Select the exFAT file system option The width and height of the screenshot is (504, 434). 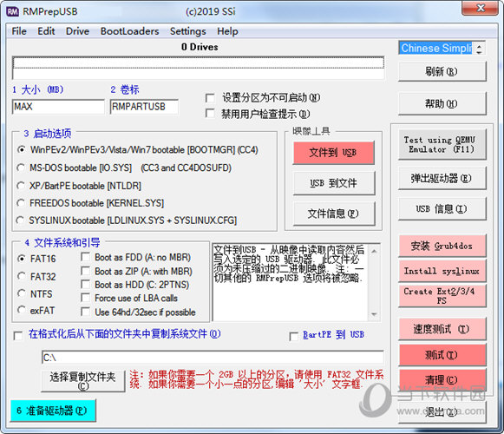(22, 311)
